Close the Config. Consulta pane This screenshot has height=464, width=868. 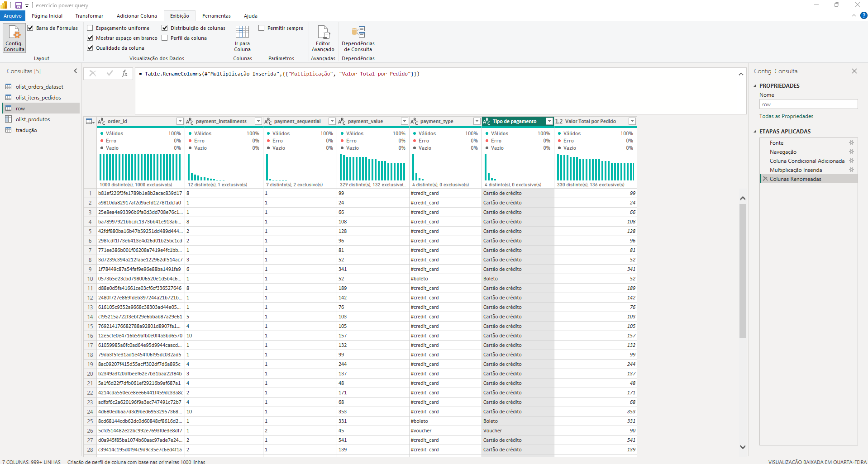tap(854, 71)
